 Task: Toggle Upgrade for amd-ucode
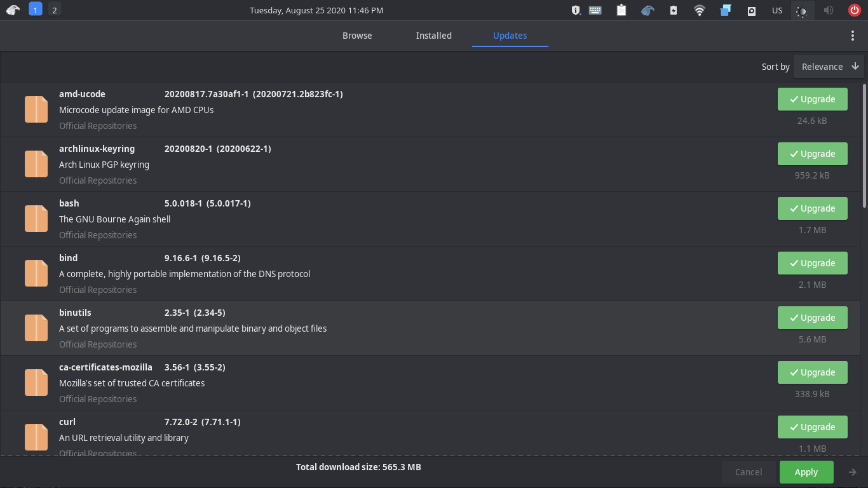[x=813, y=99]
